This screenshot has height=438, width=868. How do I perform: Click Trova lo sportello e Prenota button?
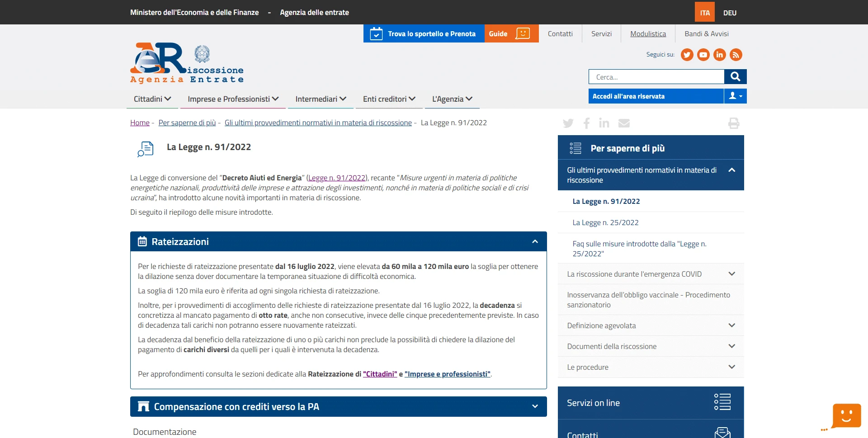424,34
